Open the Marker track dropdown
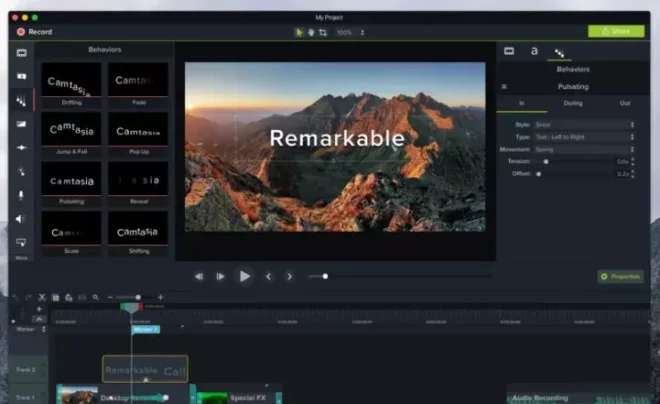The image size is (660, 404). (43, 330)
